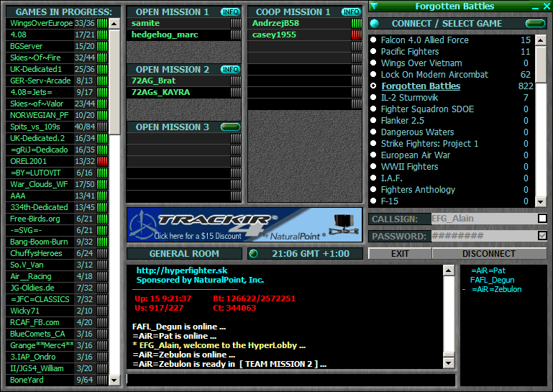Click the green dropdown triangle in title bar
The image size is (553, 392).
374,6
